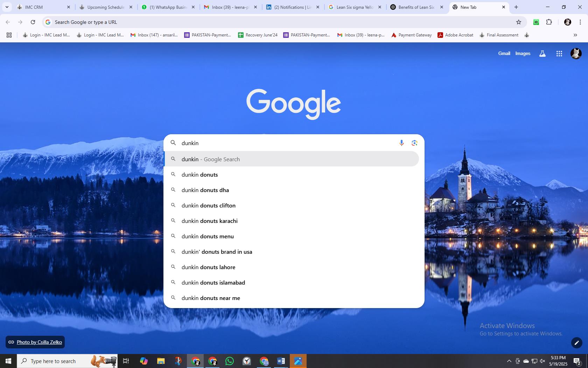Open the OneDrive cloud tray icon
Screen dimensions: 588x368
(x=526, y=361)
